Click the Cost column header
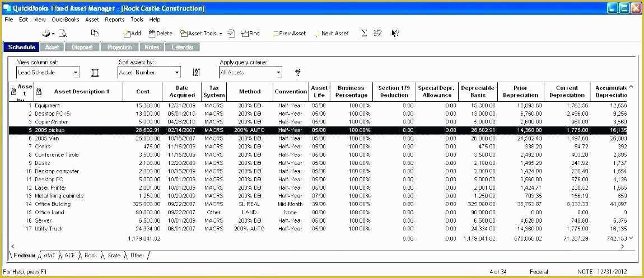 143,92
